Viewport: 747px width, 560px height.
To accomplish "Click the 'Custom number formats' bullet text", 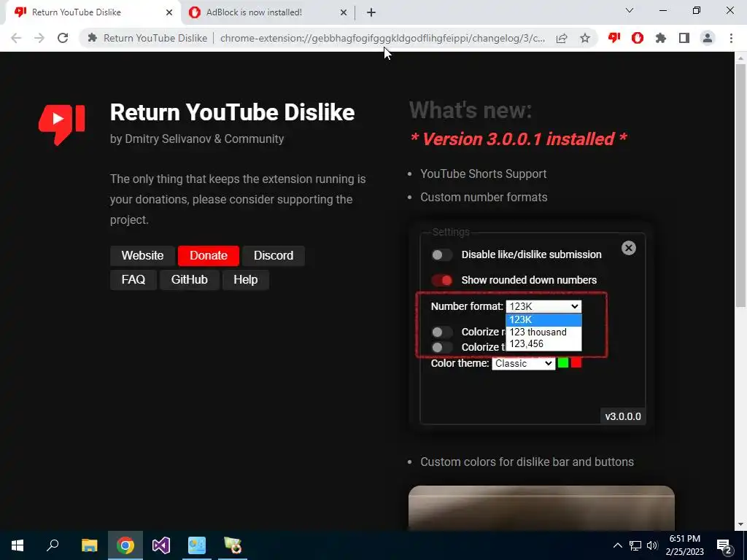I will pos(484,197).
